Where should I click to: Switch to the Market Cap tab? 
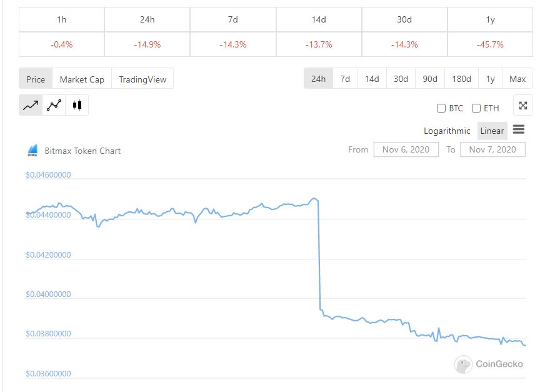[82, 79]
